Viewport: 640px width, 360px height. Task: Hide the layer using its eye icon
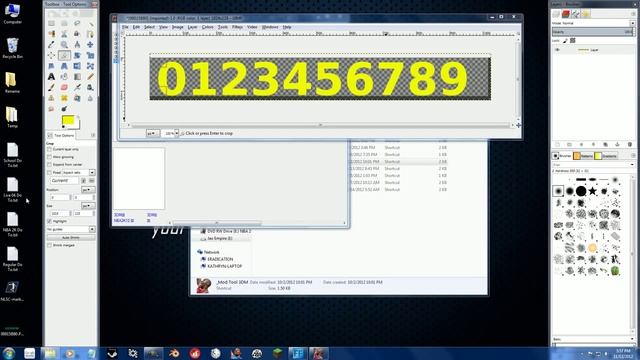[557, 50]
